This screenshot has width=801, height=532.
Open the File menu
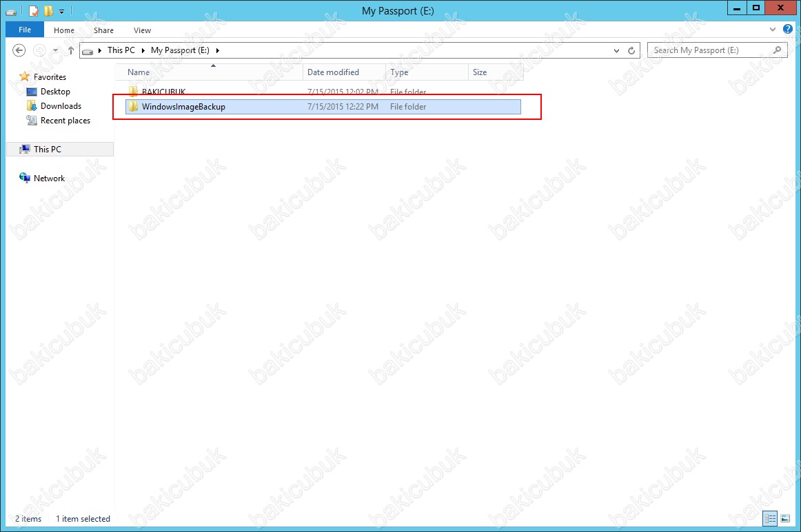point(25,30)
